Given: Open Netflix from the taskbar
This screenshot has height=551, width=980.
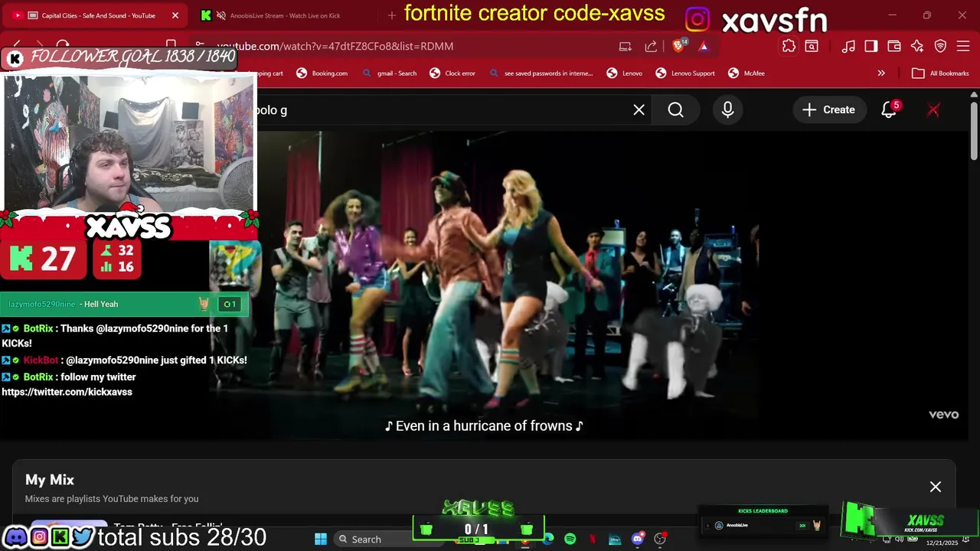Looking at the screenshot, I should [x=593, y=539].
